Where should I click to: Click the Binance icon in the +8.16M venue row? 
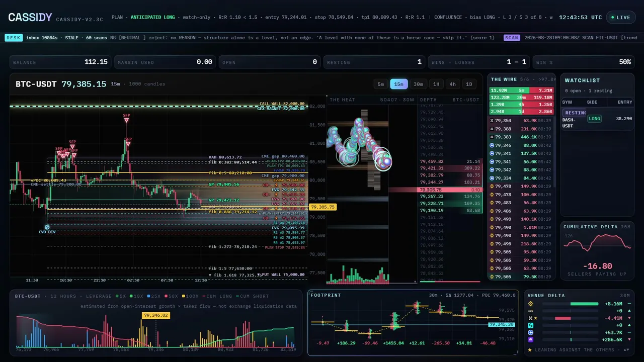[530, 304]
